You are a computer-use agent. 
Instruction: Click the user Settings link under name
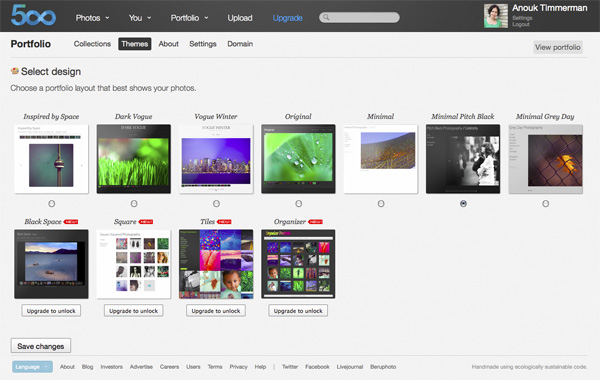coord(522,18)
